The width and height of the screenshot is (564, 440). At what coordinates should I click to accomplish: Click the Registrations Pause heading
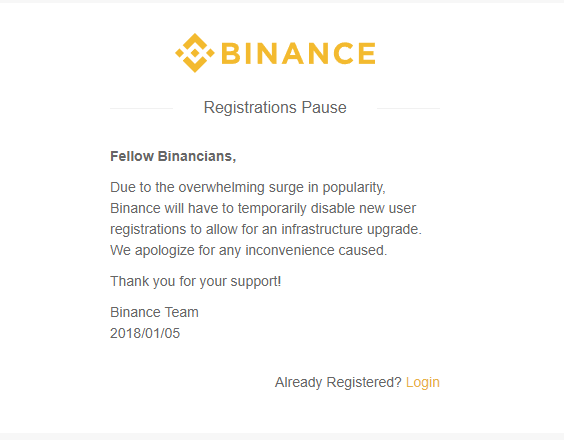coord(275,108)
